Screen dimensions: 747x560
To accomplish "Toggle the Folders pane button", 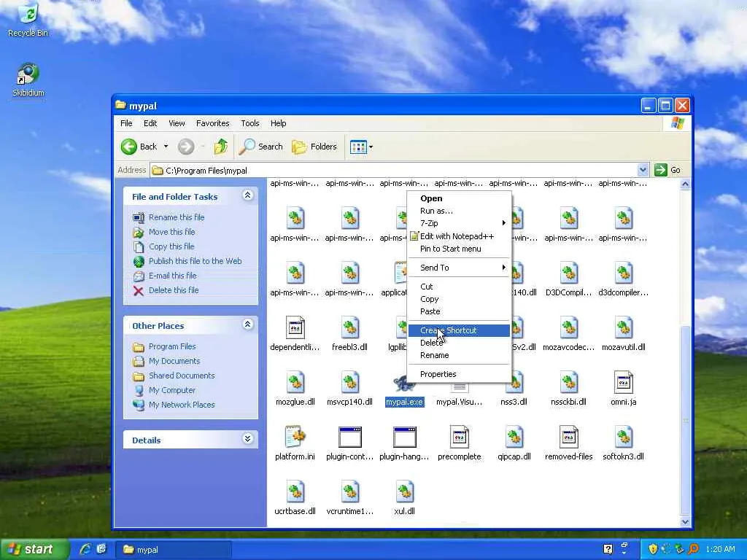I will [x=314, y=147].
